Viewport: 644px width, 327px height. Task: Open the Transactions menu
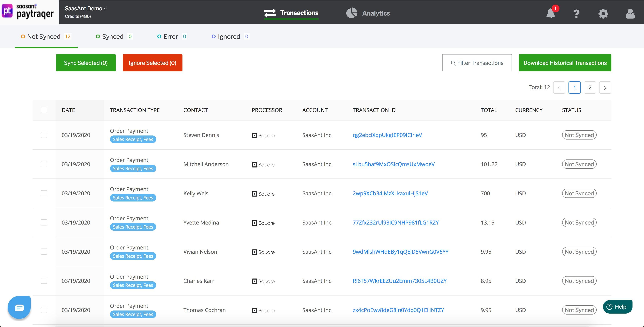point(291,13)
